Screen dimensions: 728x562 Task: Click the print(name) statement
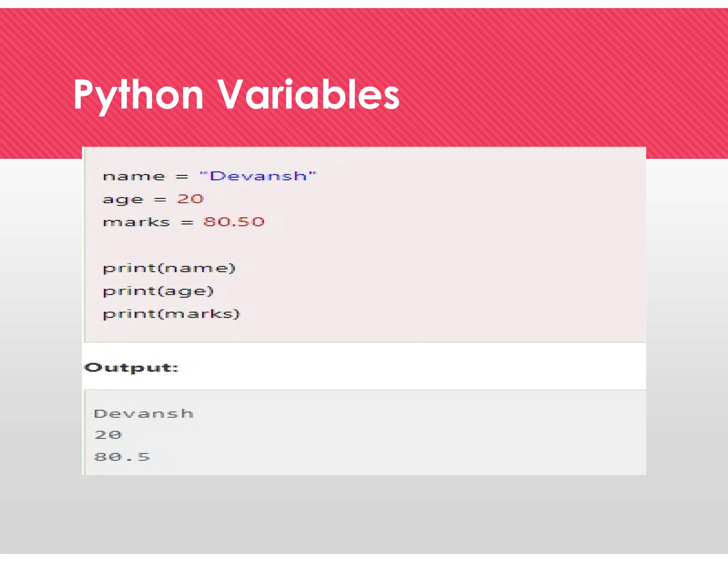pyautogui.click(x=169, y=268)
